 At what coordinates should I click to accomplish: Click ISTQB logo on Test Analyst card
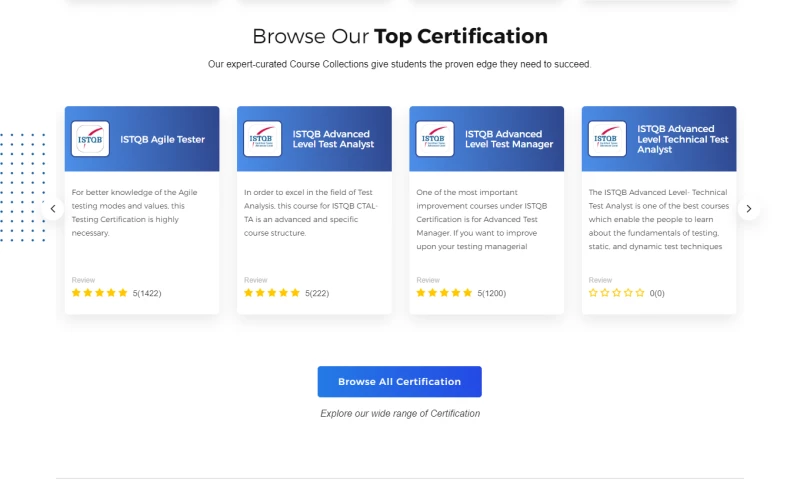tap(263, 139)
